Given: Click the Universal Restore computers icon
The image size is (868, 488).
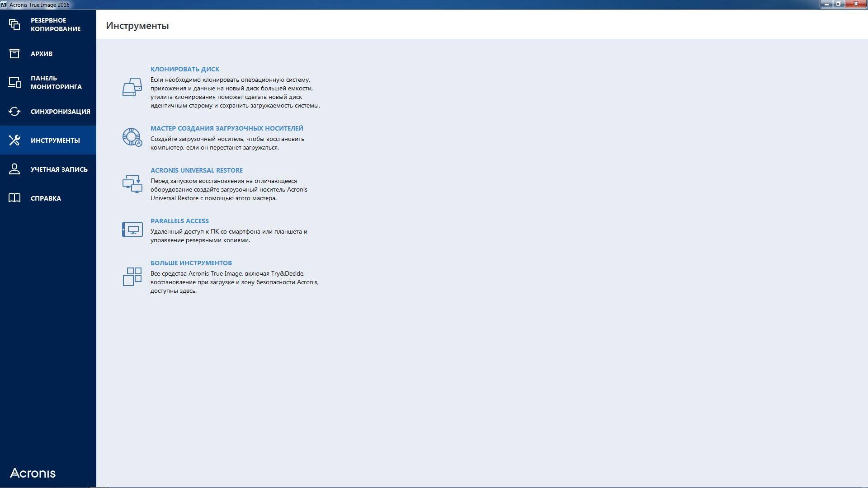Looking at the screenshot, I should [x=132, y=184].
